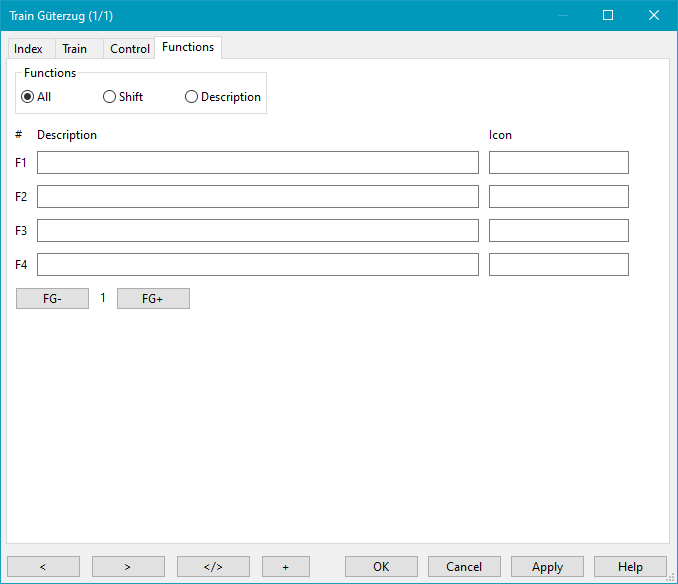The height and width of the screenshot is (584, 678).
Task: Go to the Control tab
Action: (129, 49)
